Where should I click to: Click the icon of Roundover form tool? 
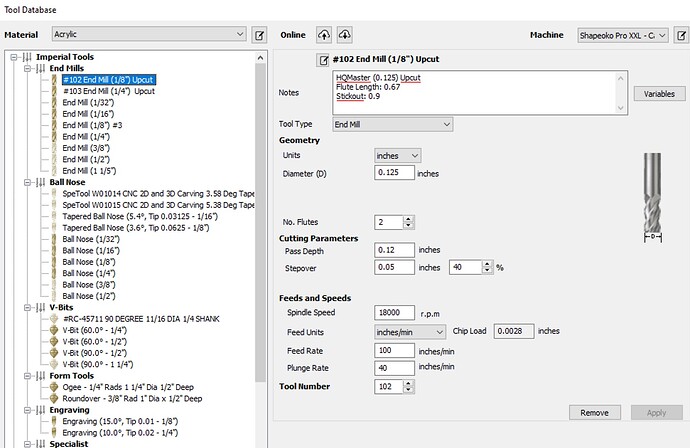tap(54, 398)
